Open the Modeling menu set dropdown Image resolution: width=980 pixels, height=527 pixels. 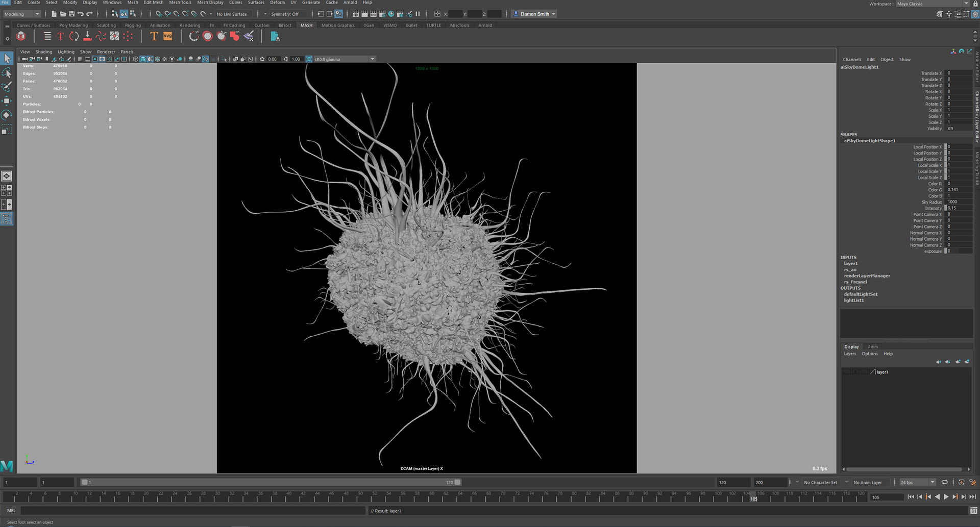click(22, 14)
